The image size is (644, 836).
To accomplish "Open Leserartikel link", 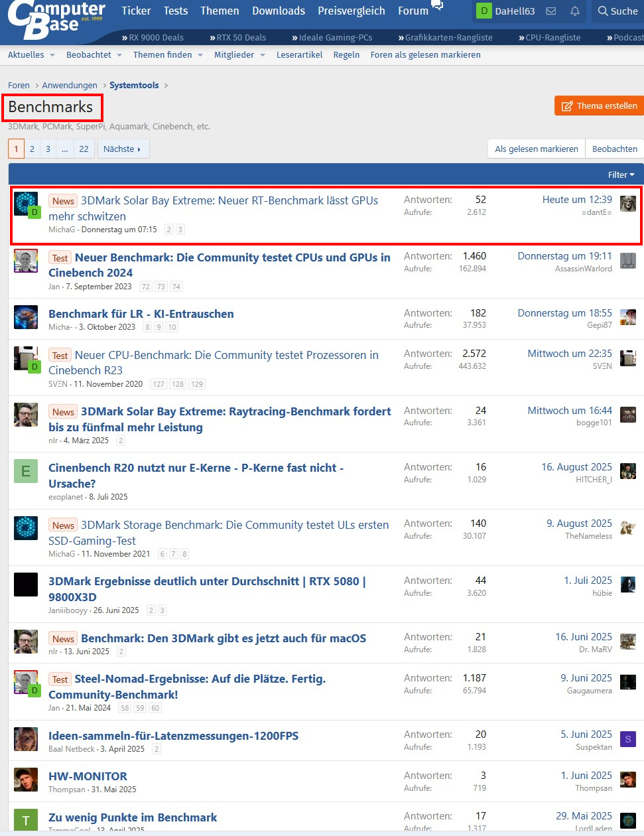I will click(x=300, y=55).
